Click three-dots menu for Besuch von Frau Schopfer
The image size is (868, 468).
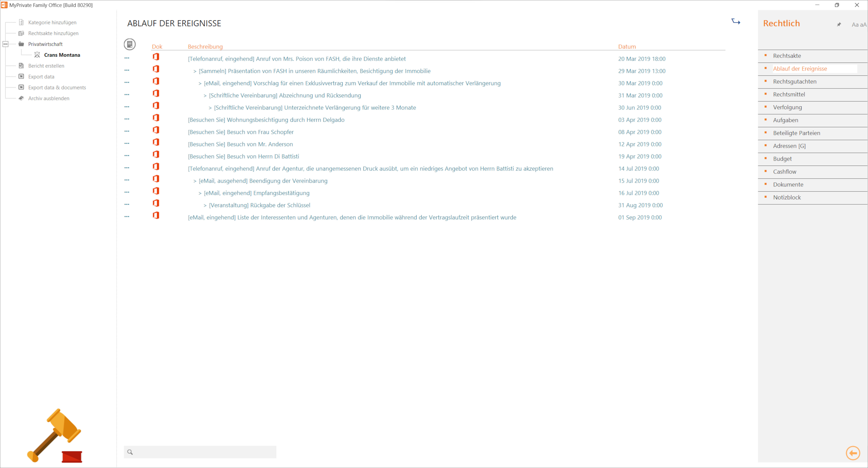pos(127,131)
